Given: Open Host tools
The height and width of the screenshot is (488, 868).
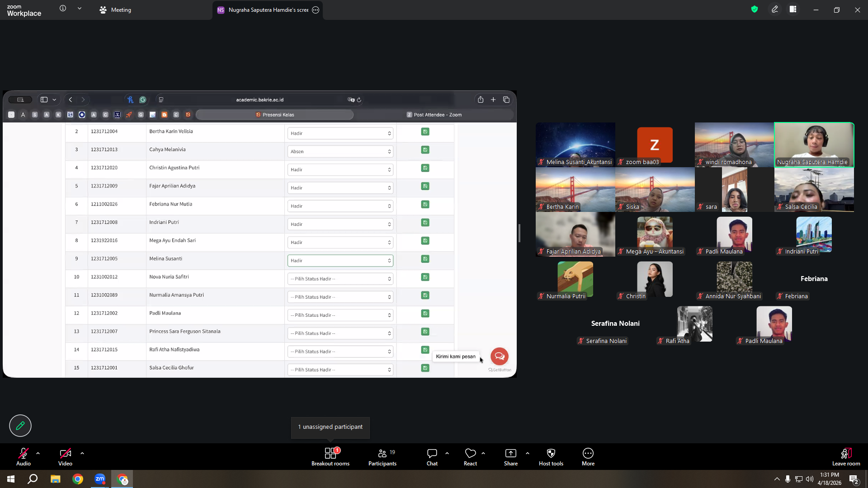Looking at the screenshot, I should [551, 457].
